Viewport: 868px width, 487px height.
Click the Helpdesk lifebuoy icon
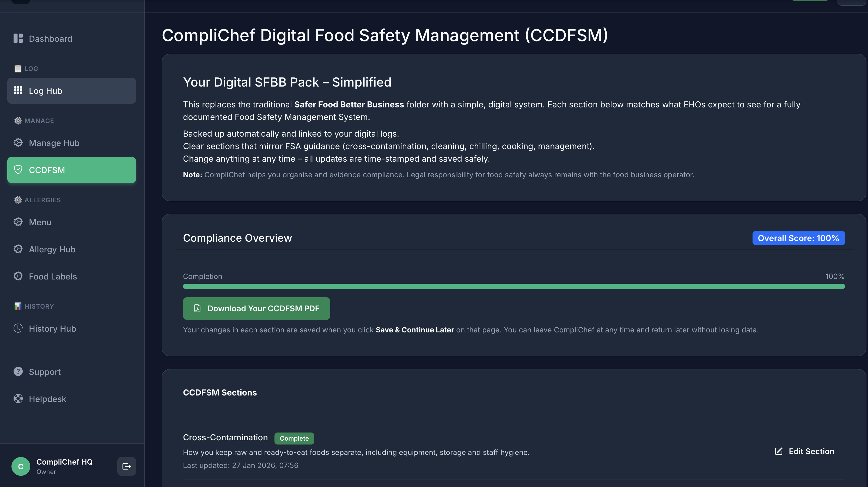click(18, 398)
